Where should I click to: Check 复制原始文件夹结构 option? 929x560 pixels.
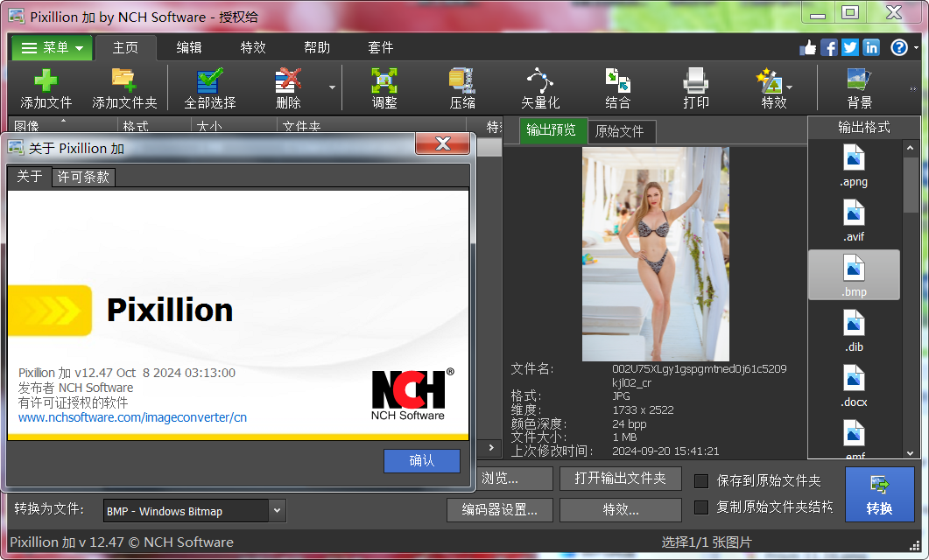(x=701, y=507)
